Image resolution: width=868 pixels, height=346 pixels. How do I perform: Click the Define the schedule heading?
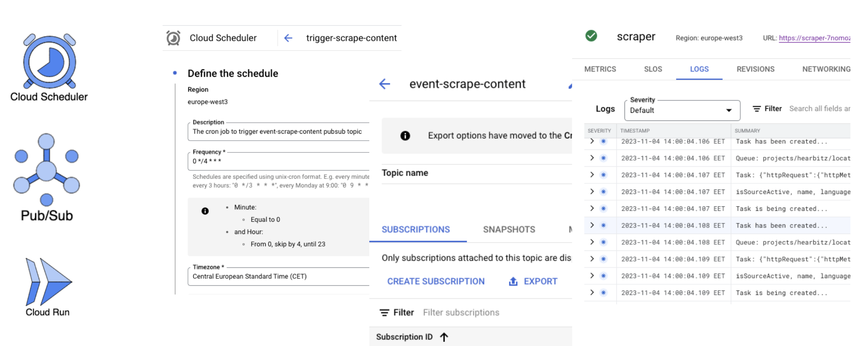[233, 73]
